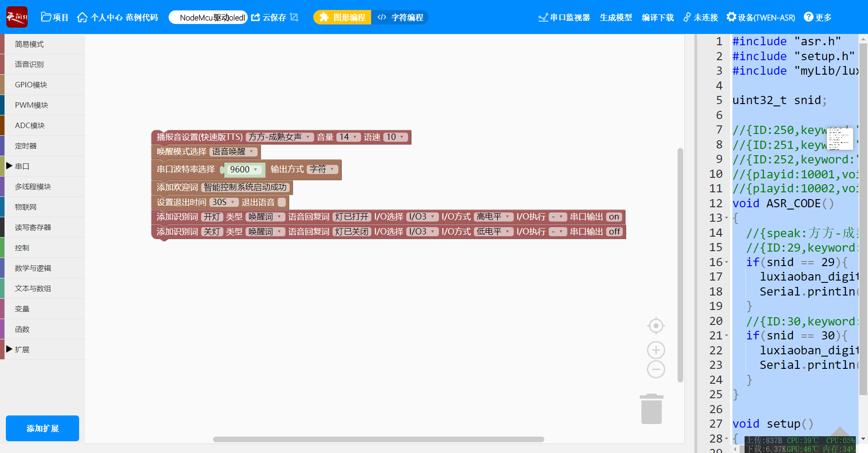Zoom out with the minus icon
The width and height of the screenshot is (868, 453).
click(x=656, y=369)
